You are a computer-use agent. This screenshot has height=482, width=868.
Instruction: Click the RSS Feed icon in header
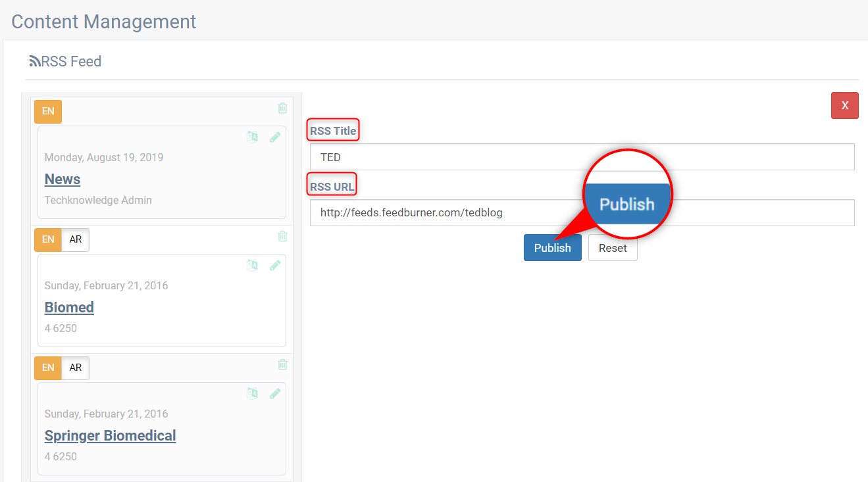coord(35,62)
